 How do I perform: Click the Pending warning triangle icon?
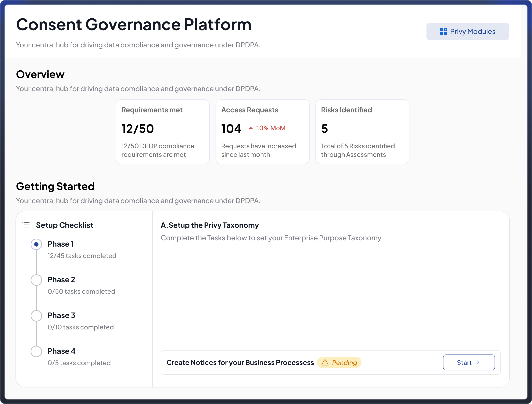(x=325, y=362)
